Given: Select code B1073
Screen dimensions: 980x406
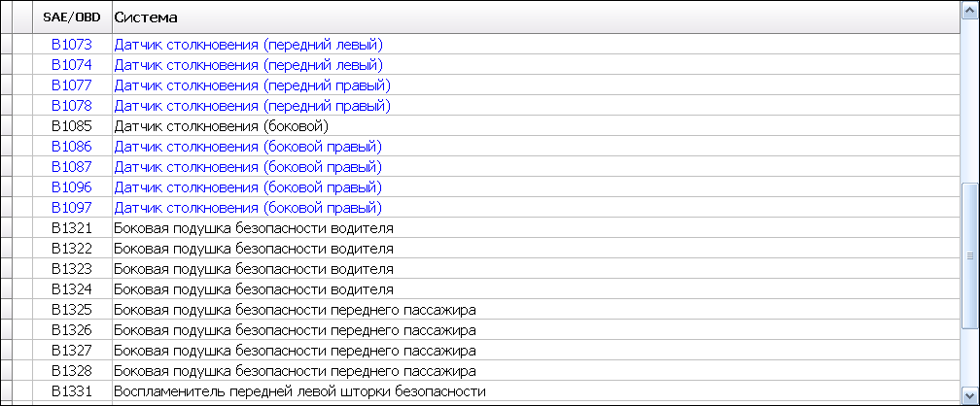Looking at the screenshot, I should pos(72,45).
